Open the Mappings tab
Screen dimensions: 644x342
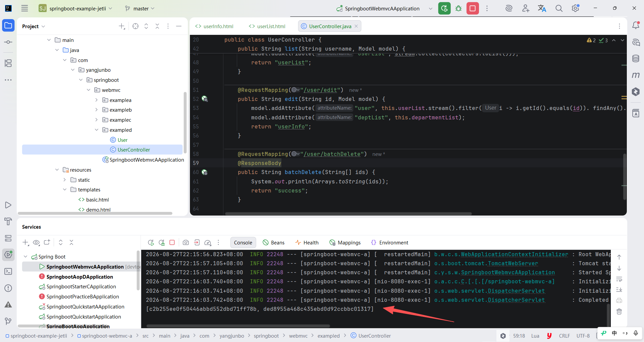click(x=345, y=242)
